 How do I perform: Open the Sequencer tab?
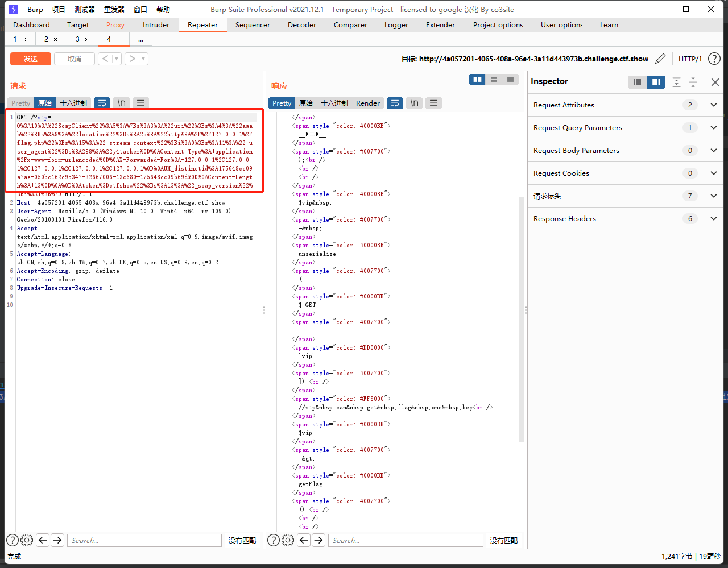coord(253,25)
